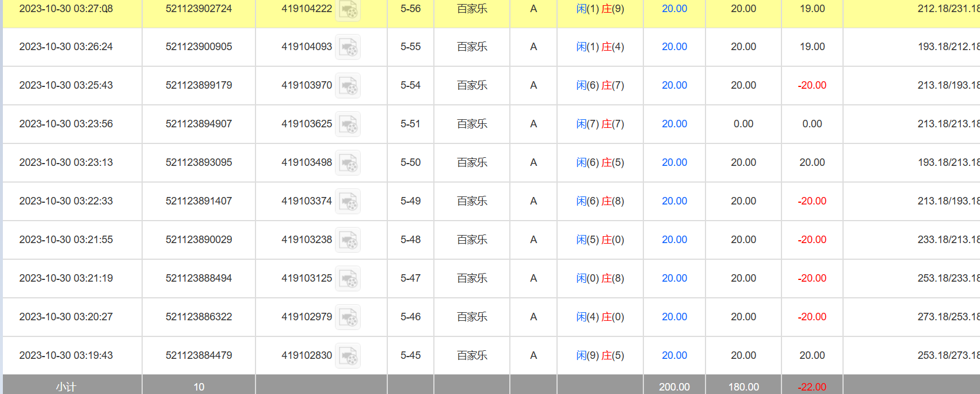Click the 小计 subtotal row label
Screen dimensions: 980x394
coord(66,387)
